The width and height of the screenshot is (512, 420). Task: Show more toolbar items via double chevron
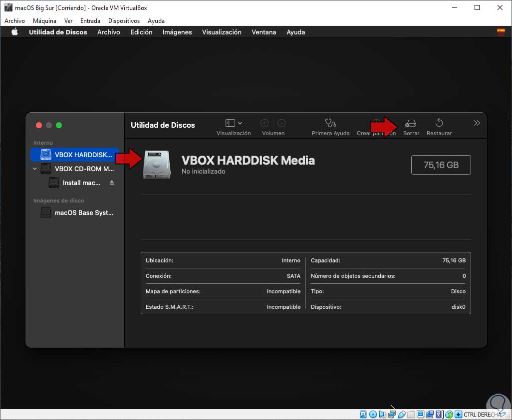click(477, 123)
